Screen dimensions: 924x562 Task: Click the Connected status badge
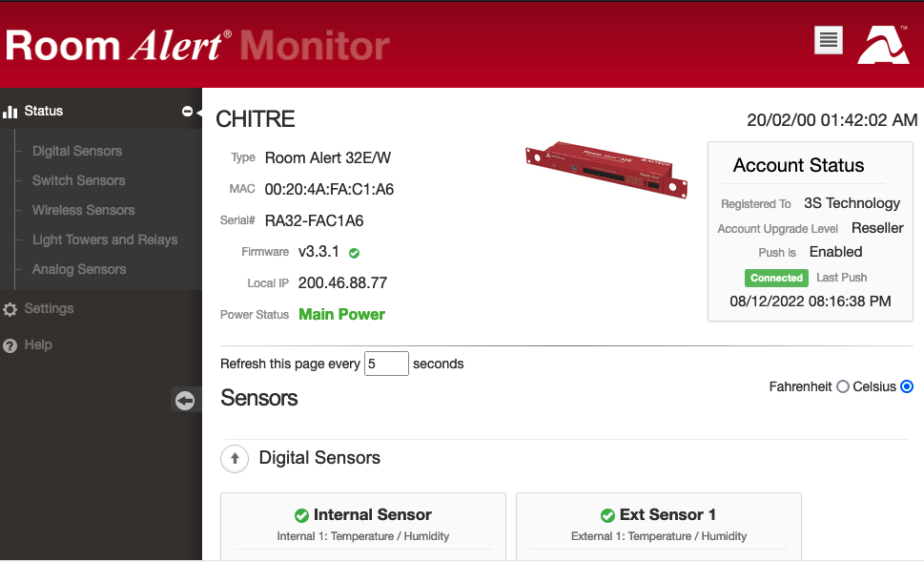[776, 278]
